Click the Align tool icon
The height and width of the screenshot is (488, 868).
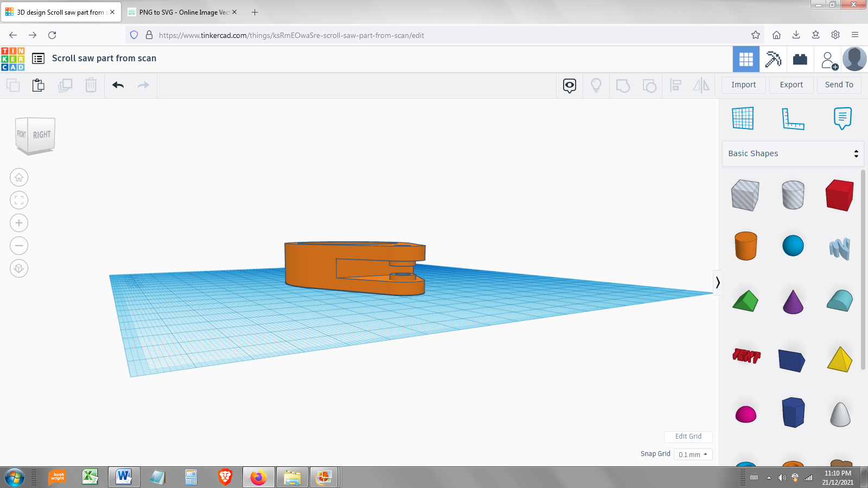(x=676, y=85)
